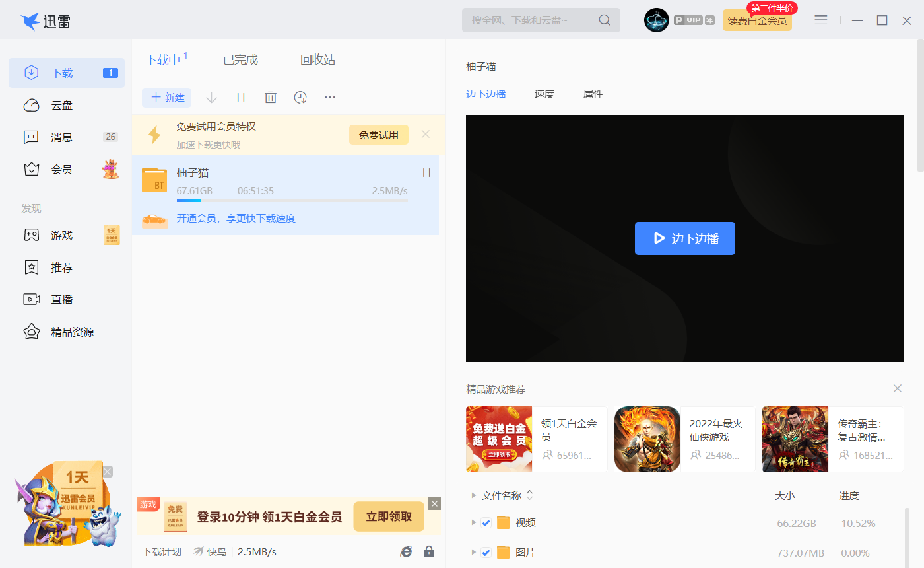Viewport: 924px width, 568px height.
Task: Click the 免费试用 button
Action: pyautogui.click(x=379, y=135)
